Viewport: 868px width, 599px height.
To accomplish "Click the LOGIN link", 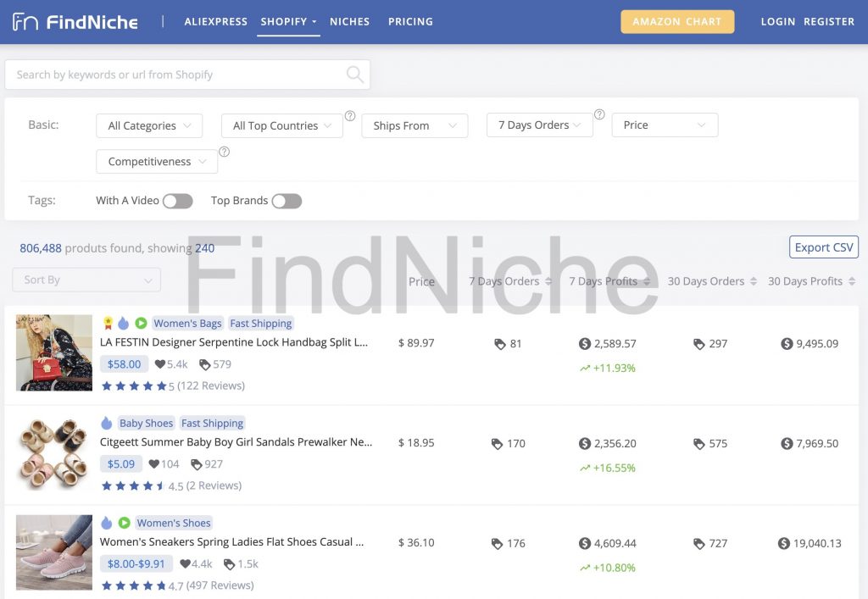I will (778, 21).
